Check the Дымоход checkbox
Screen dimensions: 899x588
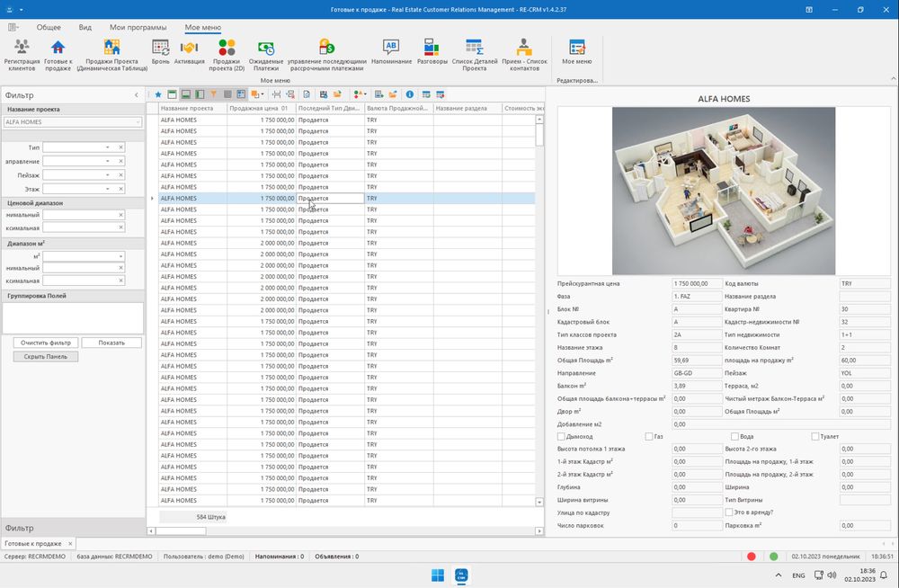[x=562, y=436]
